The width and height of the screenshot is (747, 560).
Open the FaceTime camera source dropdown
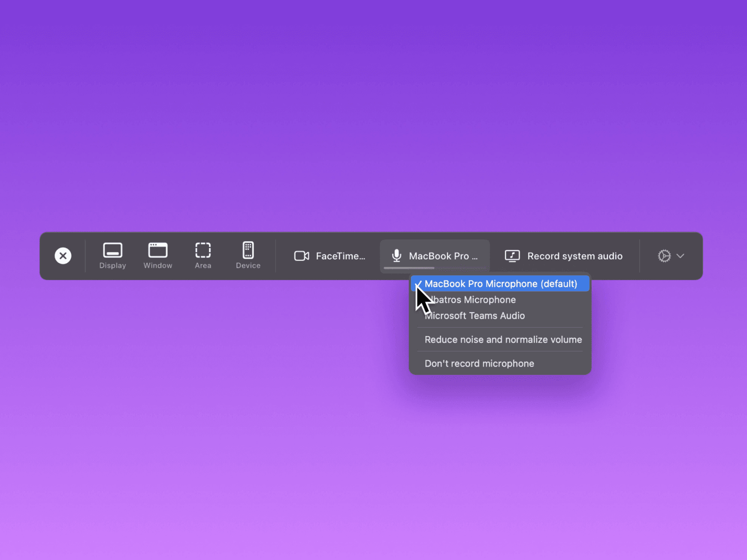point(340,256)
